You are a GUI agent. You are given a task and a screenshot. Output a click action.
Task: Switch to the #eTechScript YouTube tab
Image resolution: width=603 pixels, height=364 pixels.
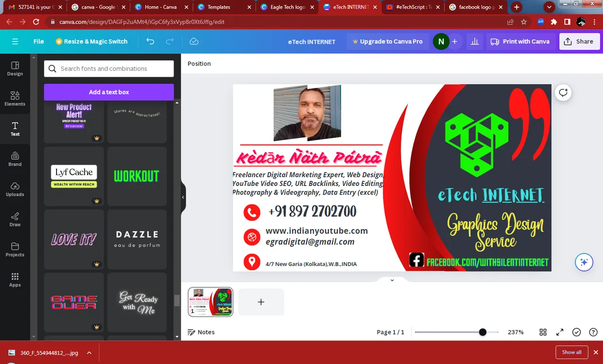pos(414,7)
